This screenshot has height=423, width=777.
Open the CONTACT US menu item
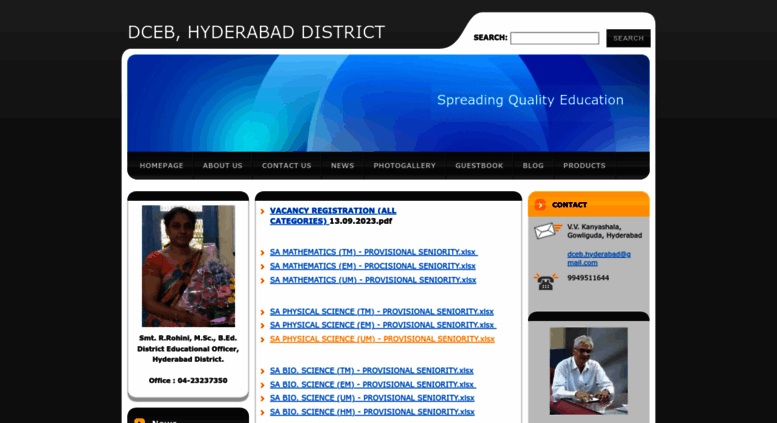[x=286, y=165]
